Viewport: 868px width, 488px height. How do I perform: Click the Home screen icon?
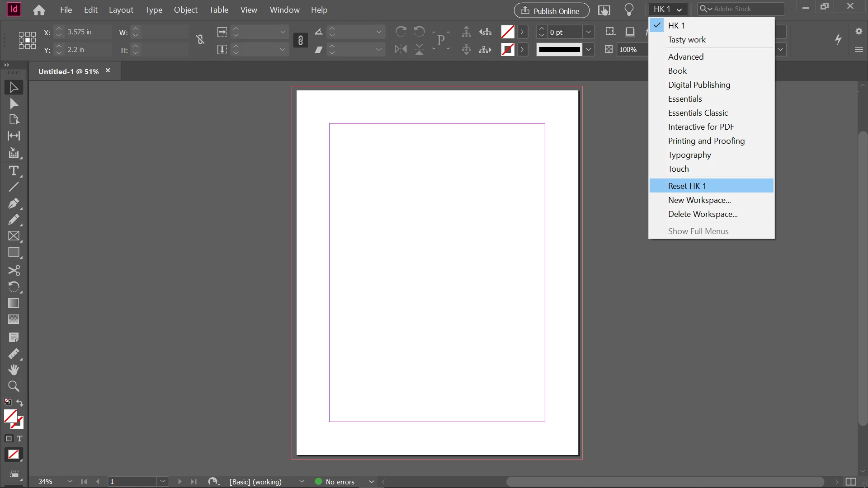pyautogui.click(x=39, y=10)
